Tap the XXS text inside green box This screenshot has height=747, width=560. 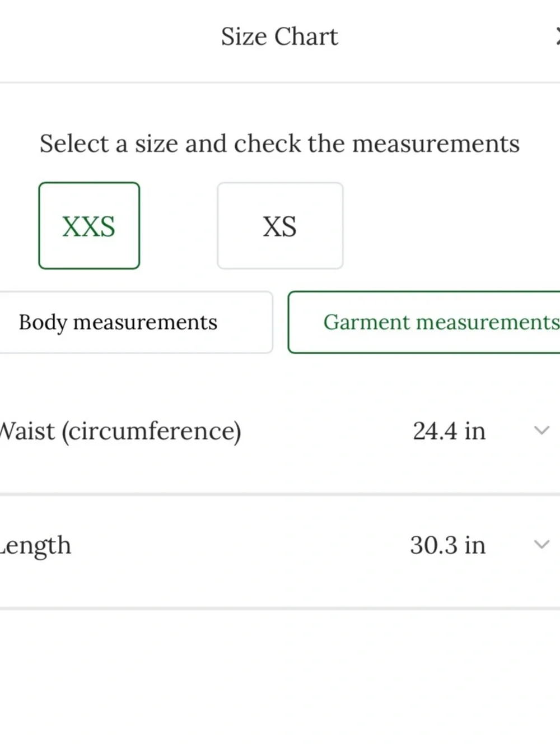click(x=88, y=226)
